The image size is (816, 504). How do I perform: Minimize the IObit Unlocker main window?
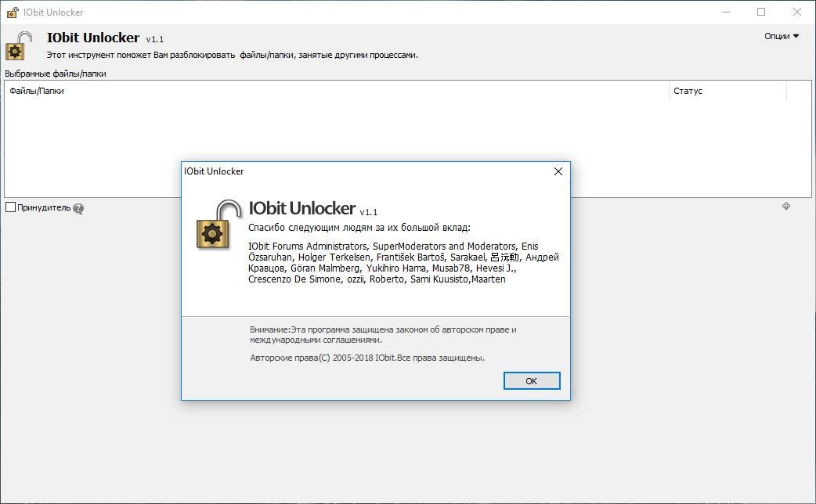[x=726, y=12]
